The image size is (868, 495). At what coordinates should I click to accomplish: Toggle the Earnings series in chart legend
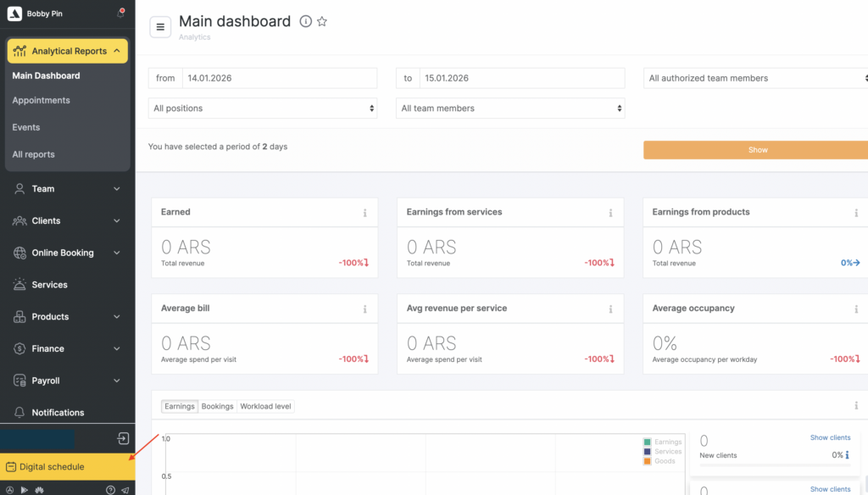pyautogui.click(x=663, y=442)
